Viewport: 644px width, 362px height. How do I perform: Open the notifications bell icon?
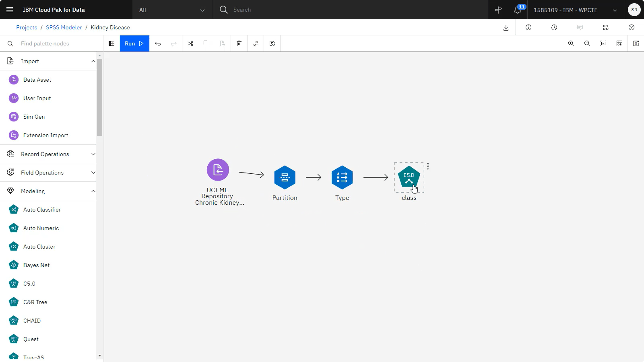coord(518,10)
